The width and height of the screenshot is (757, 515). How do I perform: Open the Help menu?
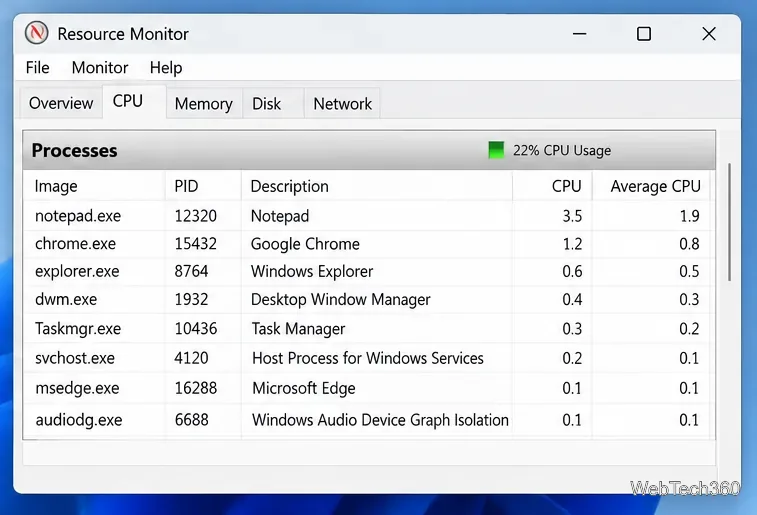[166, 68]
